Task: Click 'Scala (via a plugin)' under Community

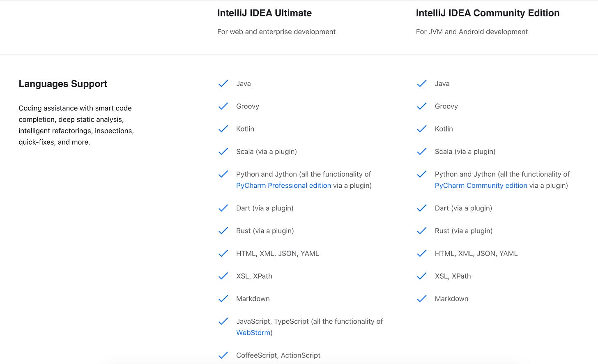Action: pos(465,152)
